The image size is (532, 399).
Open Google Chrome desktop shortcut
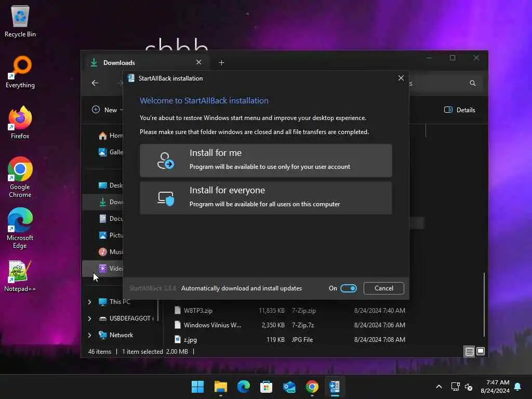(20, 177)
